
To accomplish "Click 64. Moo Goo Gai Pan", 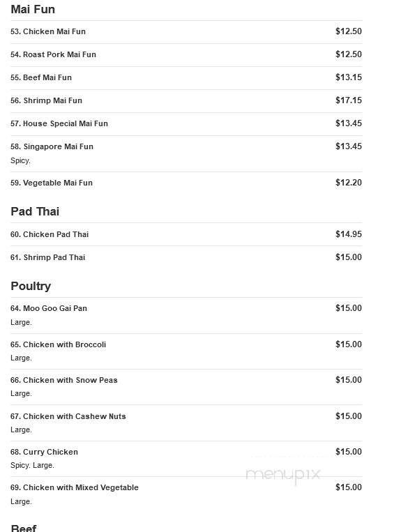I will pyautogui.click(x=186, y=316).
